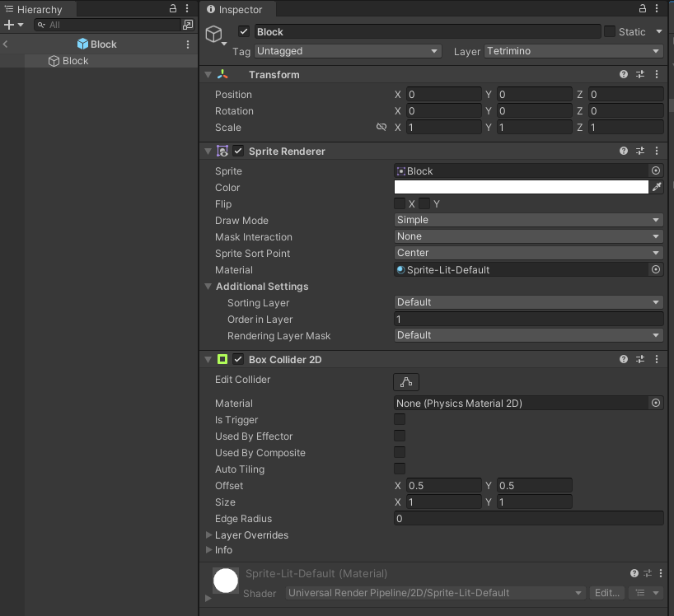This screenshot has width=674, height=616.
Task: Enable Auto Tiling checkbox
Action: (400, 469)
